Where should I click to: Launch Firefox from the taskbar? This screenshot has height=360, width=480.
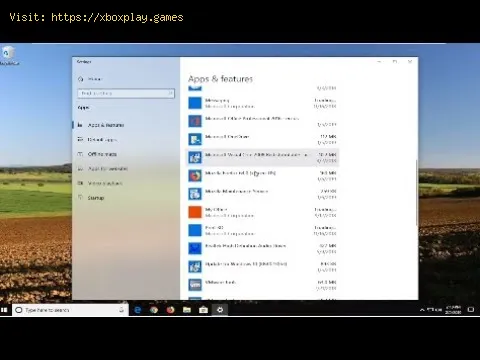click(170, 310)
